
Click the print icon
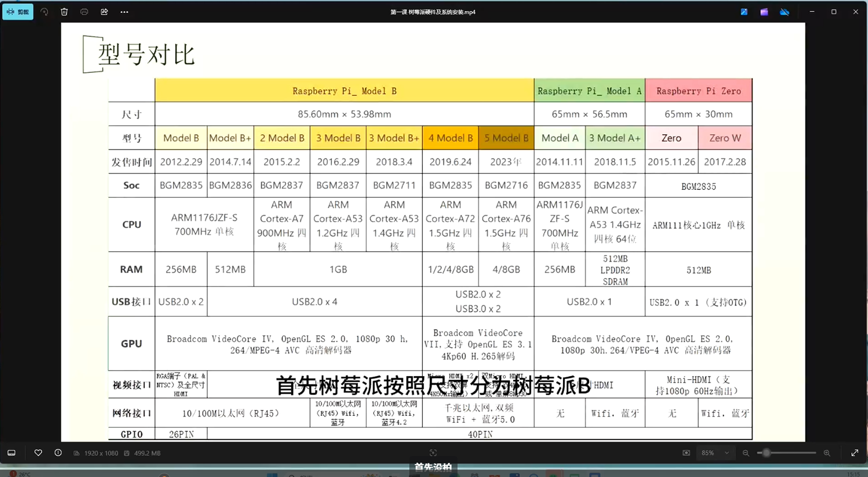pos(84,12)
